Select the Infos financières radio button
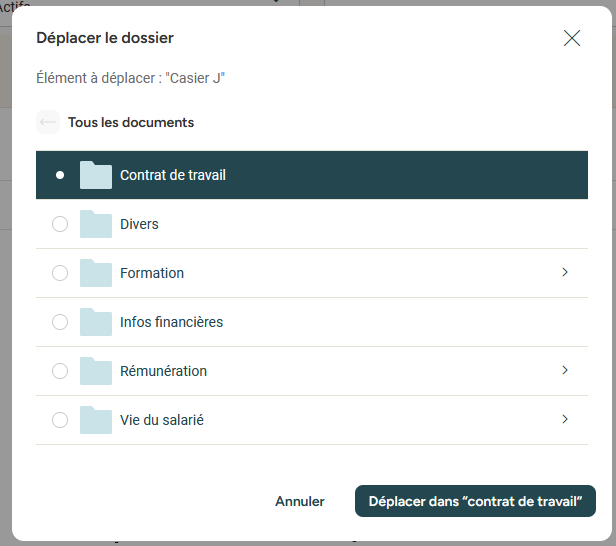Viewport: 616px width, 546px height. click(x=60, y=322)
